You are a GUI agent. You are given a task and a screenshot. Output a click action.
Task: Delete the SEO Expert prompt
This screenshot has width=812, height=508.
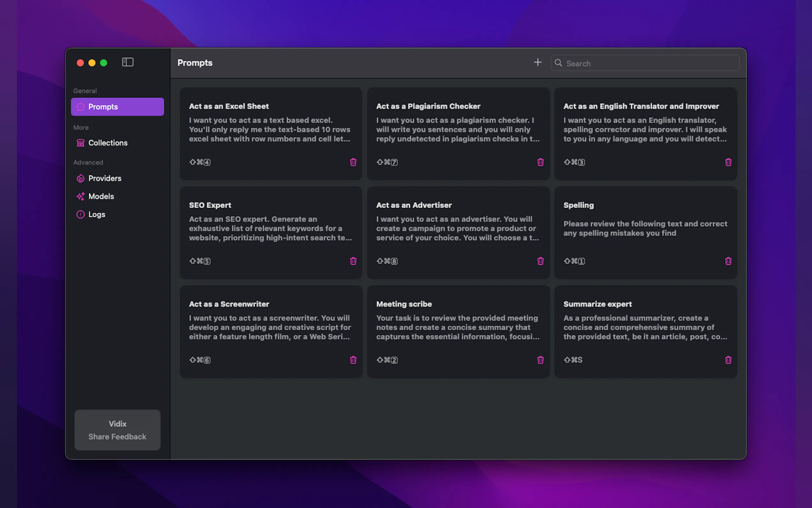pyautogui.click(x=353, y=261)
